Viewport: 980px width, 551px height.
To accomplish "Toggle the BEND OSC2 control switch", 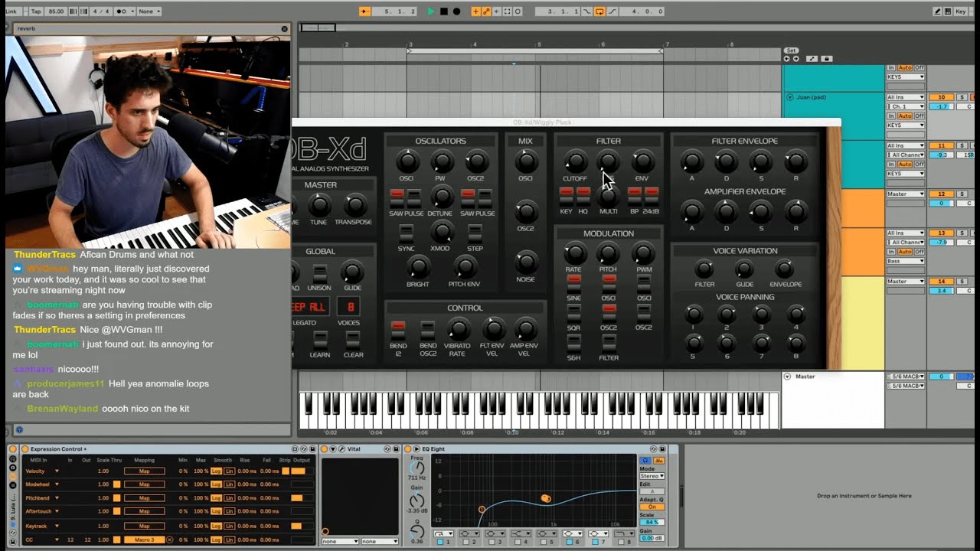I will coord(428,331).
